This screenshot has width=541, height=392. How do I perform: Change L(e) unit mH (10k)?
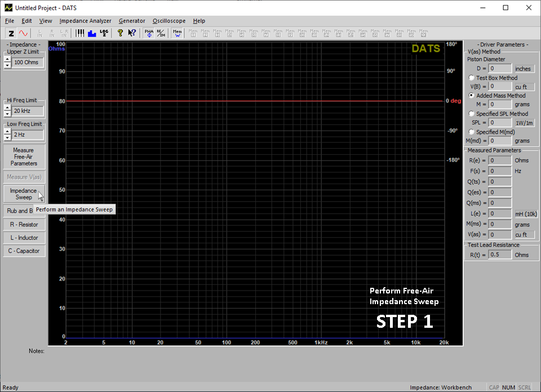[526, 214]
